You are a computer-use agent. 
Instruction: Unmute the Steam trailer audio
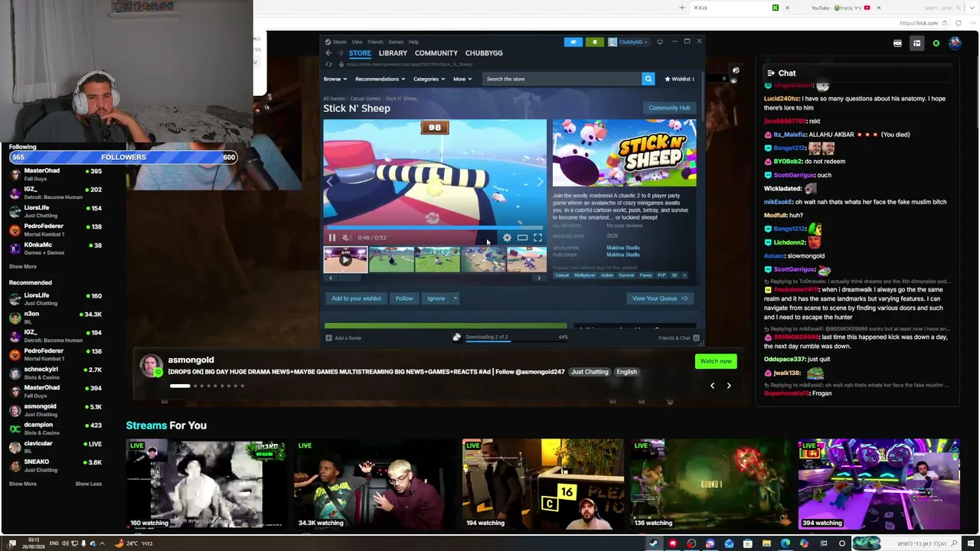346,237
